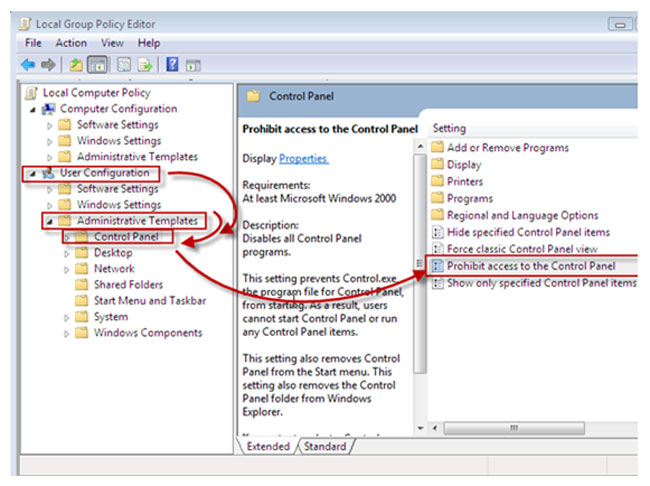Open the Action menu

71,43
